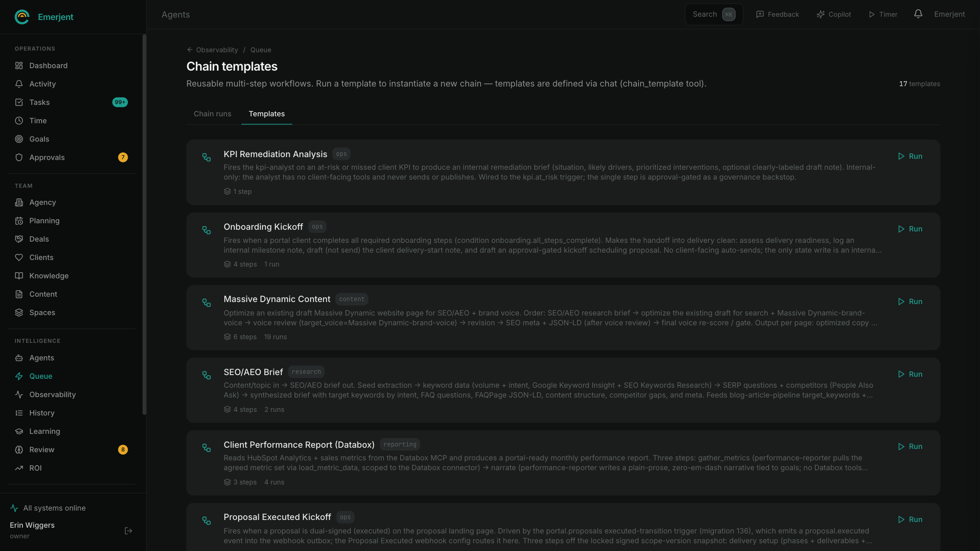Click the 'research' tag on SEO/AEO Brief
Screen dimensions: 980x551
pos(306,372)
